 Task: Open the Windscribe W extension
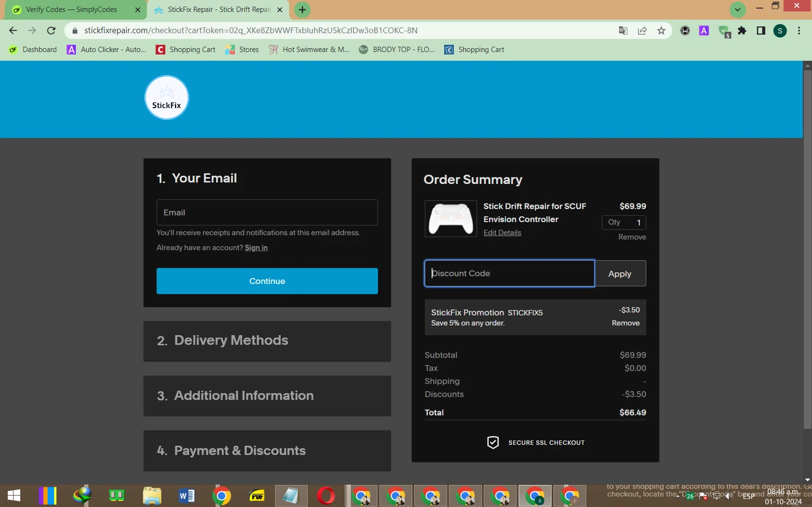click(x=685, y=31)
